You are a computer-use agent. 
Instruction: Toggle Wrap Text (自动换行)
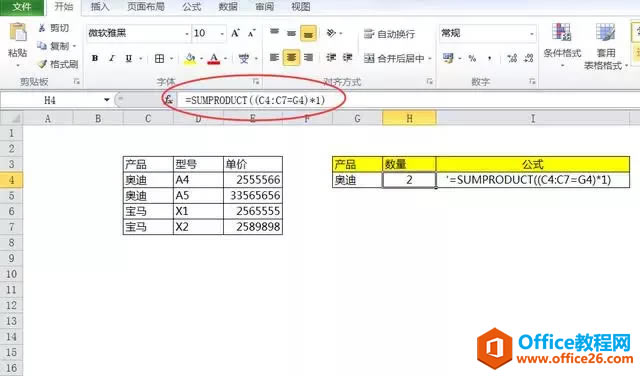[389, 34]
